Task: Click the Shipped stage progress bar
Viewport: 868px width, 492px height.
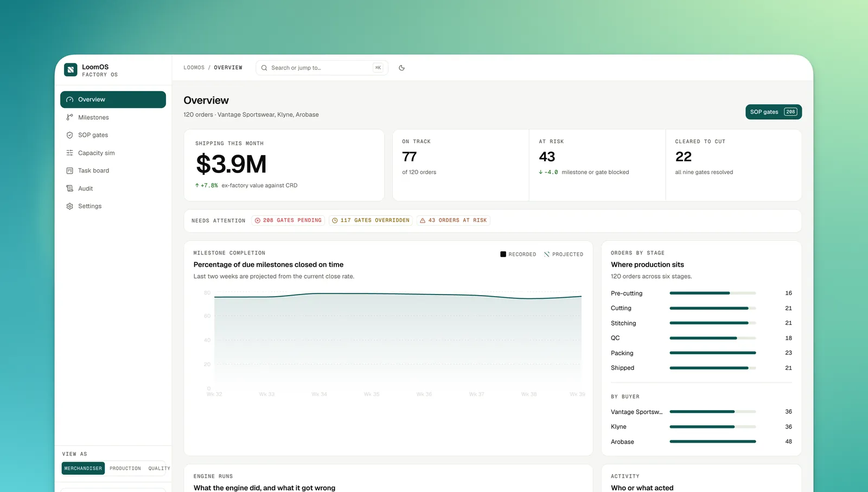Action: tap(713, 368)
